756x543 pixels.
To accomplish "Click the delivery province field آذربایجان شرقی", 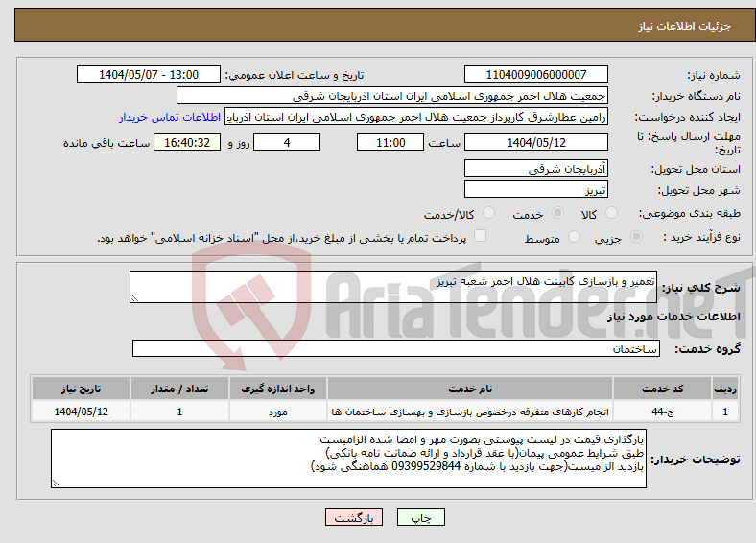I will (536, 168).
